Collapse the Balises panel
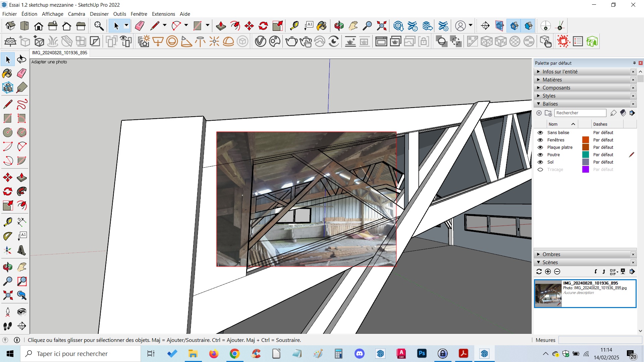 pyautogui.click(x=550, y=104)
